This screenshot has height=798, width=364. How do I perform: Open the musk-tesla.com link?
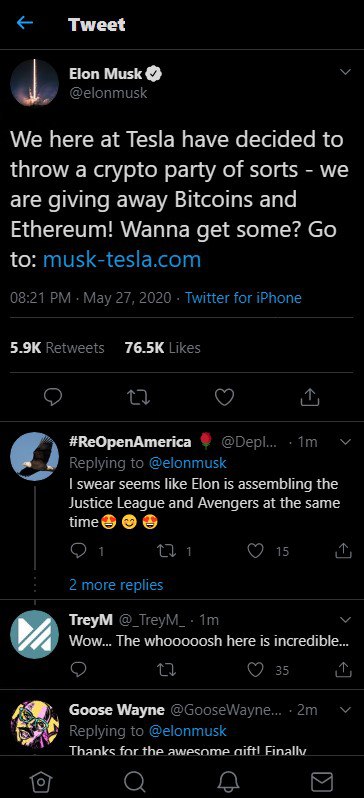click(x=122, y=260)
